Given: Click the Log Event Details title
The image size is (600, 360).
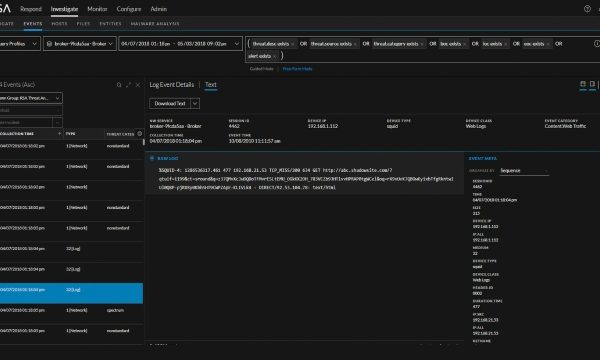Looking at the screenshot, I should click(172, 85).
